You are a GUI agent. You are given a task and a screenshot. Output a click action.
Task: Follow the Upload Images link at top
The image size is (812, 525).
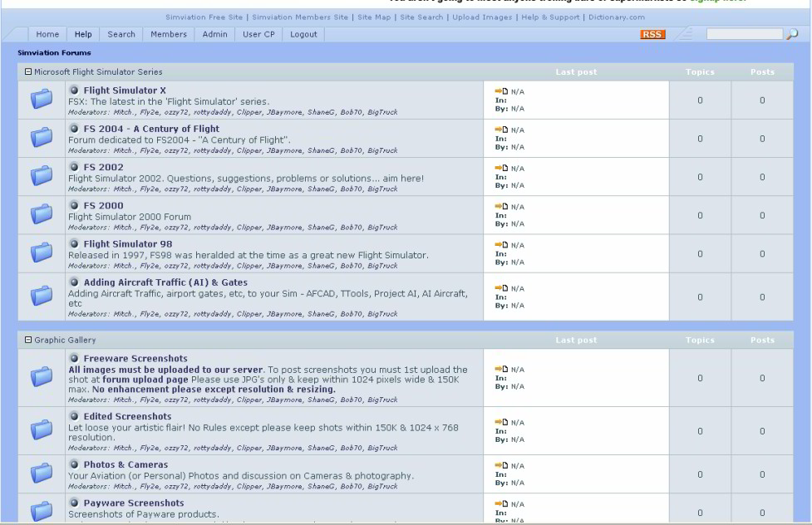pos(482,17)
